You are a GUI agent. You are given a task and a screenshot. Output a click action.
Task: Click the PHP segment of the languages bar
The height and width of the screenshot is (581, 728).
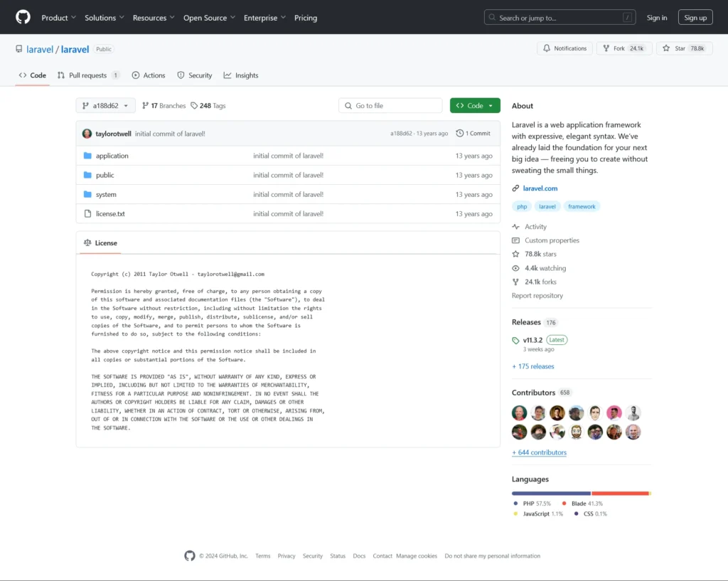pos(551,493)
